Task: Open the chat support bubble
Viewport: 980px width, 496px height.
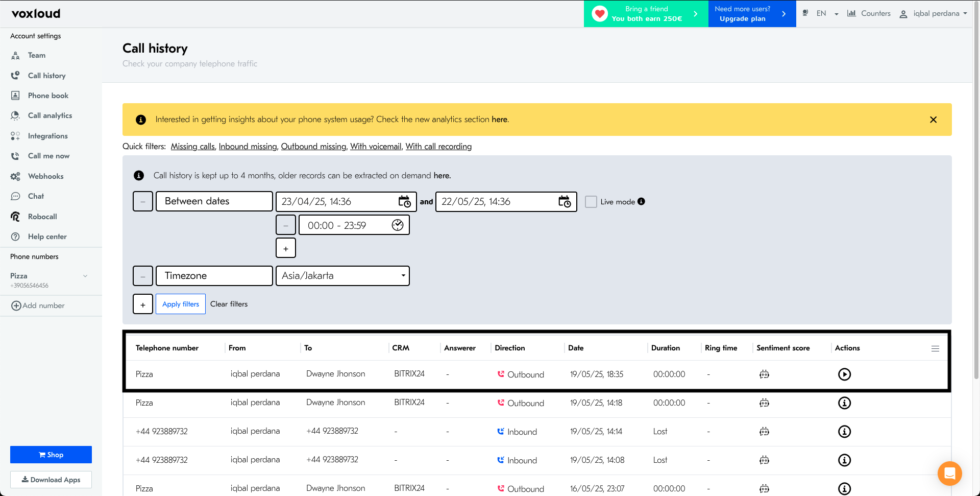Action: click(949, 474)
